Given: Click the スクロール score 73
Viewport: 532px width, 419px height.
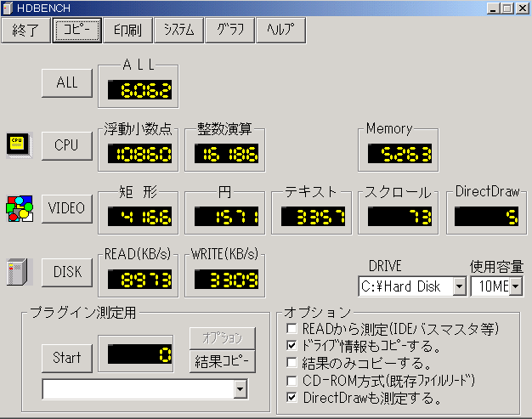Looking at the screenshot, I should pyautogui.click(x=399, y=216).
